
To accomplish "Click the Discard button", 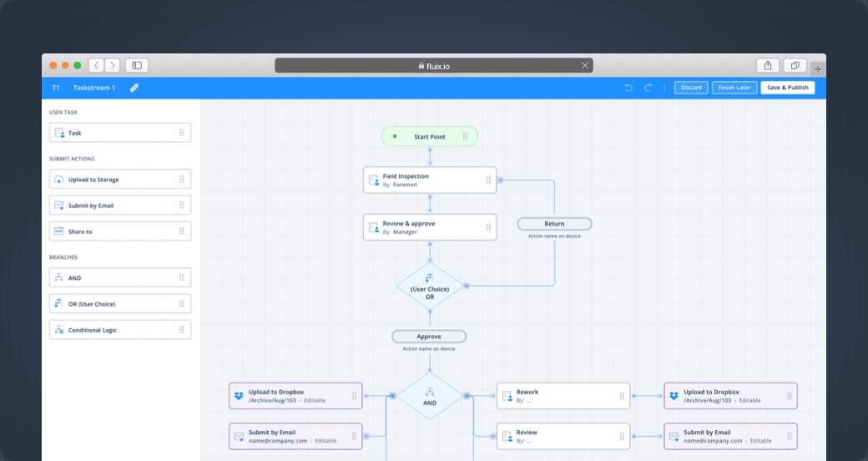I will click(x=691, y=88).
